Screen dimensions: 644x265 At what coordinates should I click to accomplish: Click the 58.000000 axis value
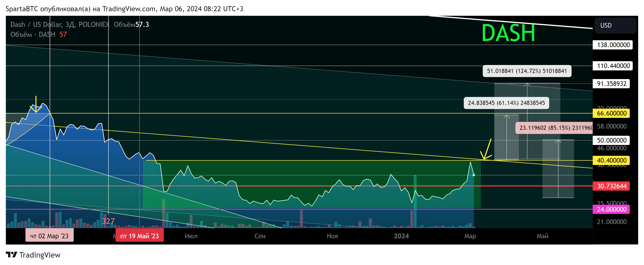tap(612, 126)
